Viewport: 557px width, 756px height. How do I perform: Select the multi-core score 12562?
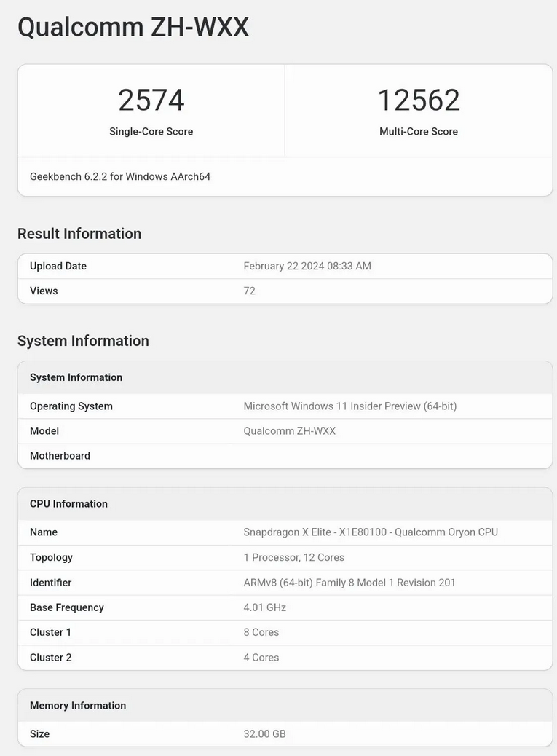[x=419, y=101]
